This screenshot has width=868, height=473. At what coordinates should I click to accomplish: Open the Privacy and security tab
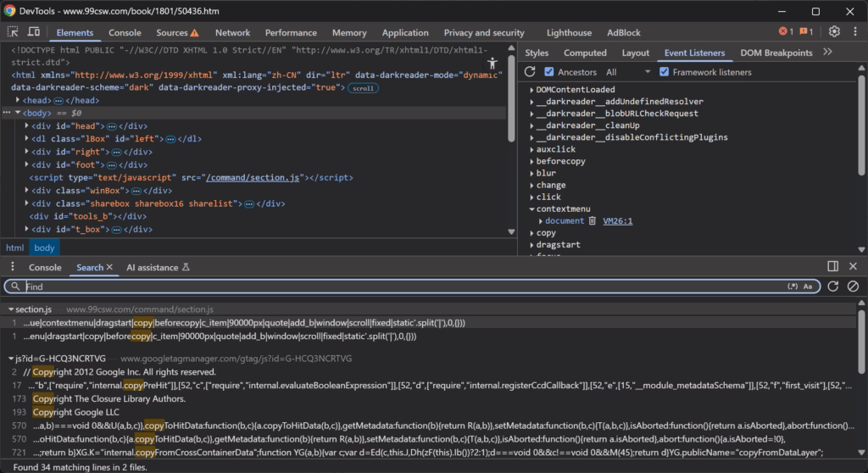[x=484, y=33]
